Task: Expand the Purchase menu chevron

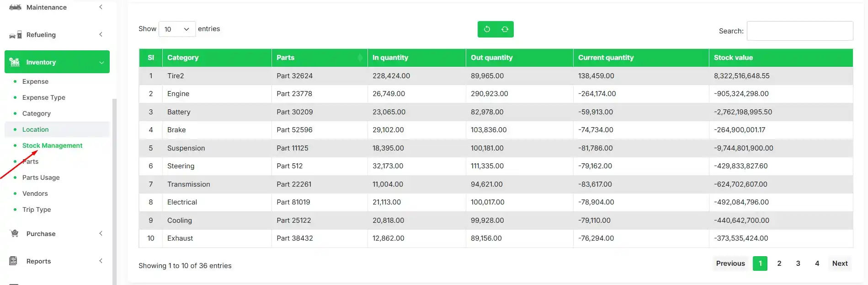Action: pyautogui.click(x=101, y=233)
